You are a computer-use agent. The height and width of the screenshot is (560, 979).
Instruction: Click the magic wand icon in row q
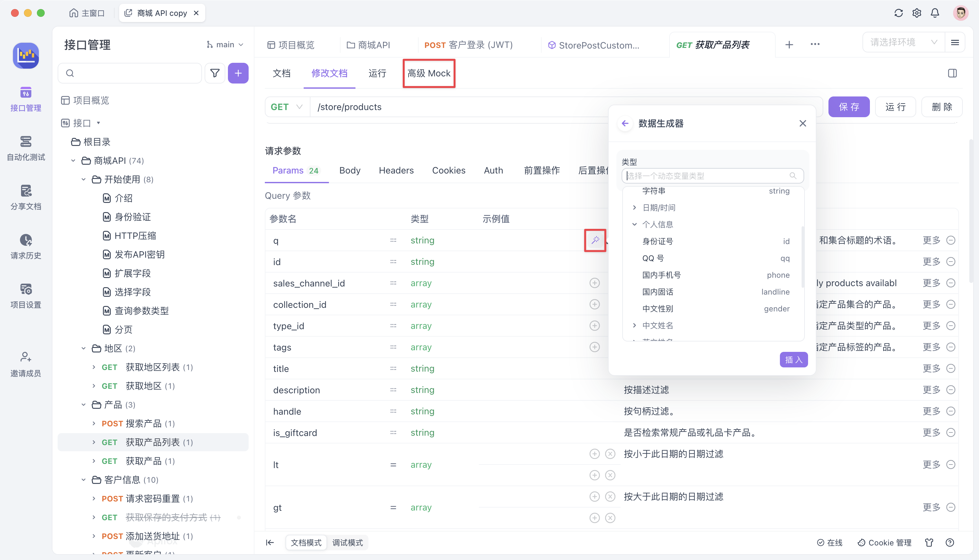(595, 240)
